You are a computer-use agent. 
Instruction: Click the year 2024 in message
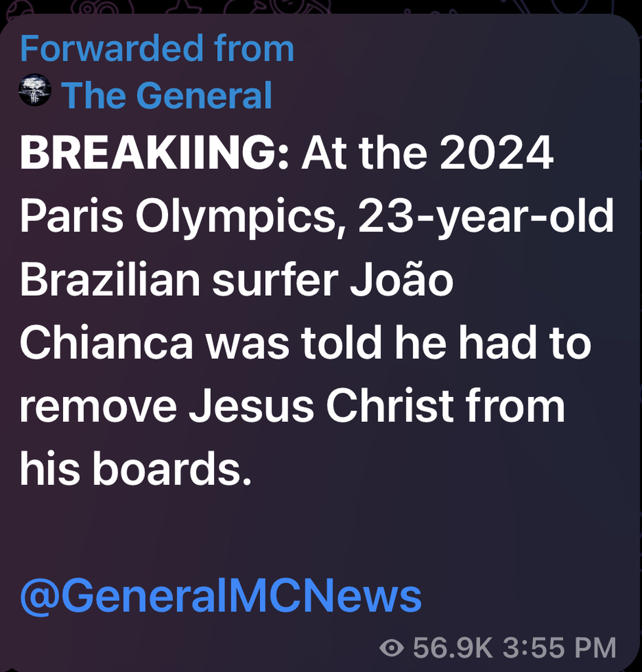point(496,153)
